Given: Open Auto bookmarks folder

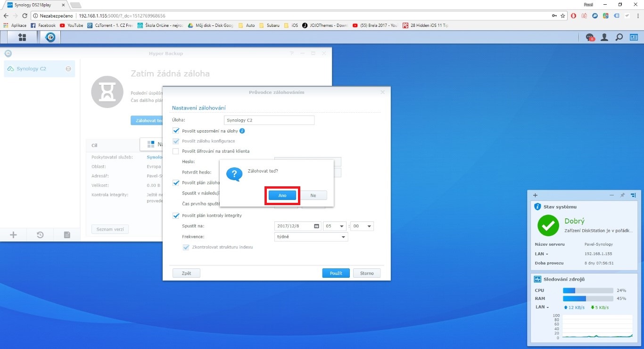Looking at the screenshot, I should [247, 25].
